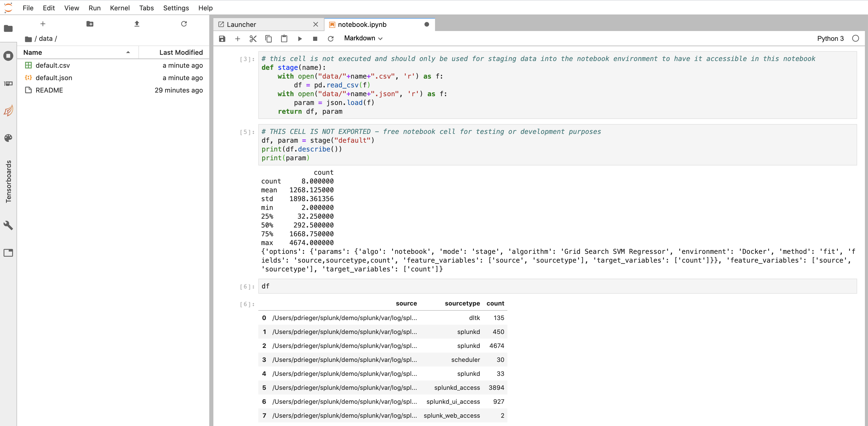Screen dimensions: 868x426
Task: Click the dltk row in the dataframe
Action: 382,318
